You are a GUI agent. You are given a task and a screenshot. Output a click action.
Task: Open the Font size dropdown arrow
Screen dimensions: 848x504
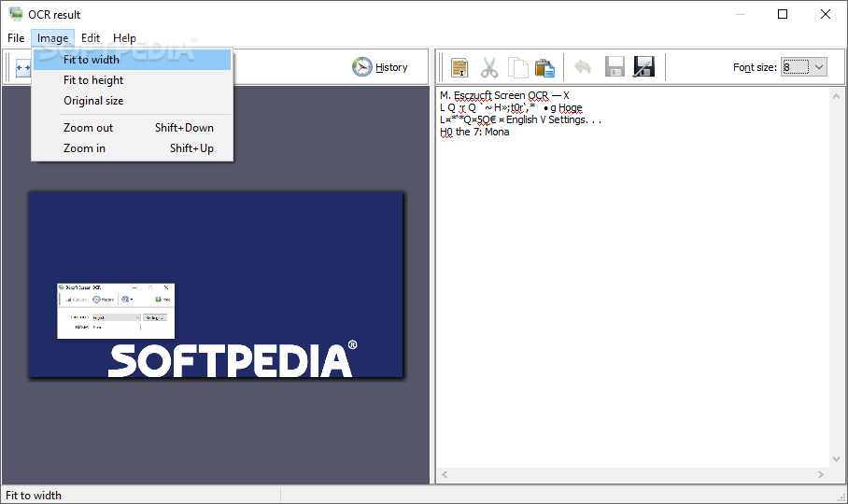coord(819,67)
